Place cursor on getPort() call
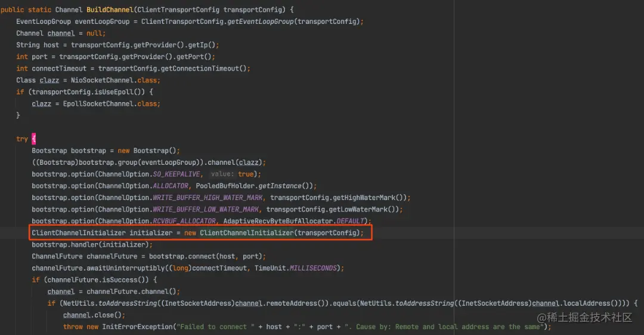This screenshot has height=335, width=644. point(193,57)
